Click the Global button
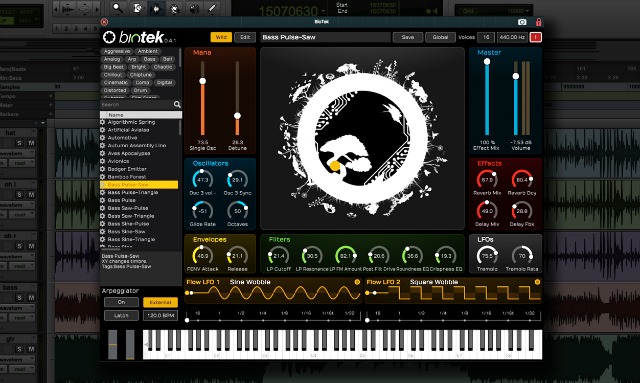The image size is (640, 383). [x=440, y=37]
